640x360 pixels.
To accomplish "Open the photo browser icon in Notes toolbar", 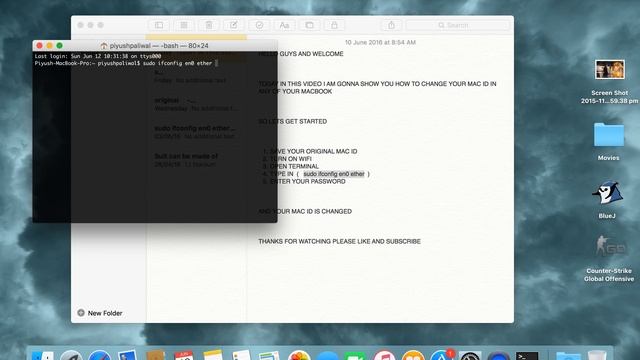I will tap(309, 25).
